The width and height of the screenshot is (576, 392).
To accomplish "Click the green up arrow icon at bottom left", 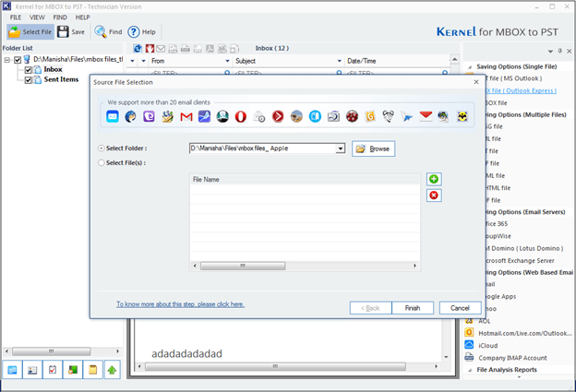I will (112, 370).
